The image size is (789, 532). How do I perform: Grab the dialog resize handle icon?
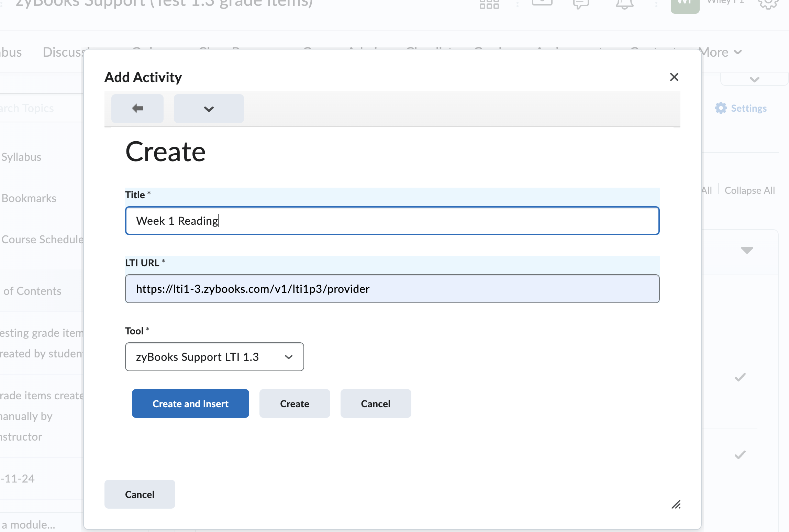coord(676,505)
